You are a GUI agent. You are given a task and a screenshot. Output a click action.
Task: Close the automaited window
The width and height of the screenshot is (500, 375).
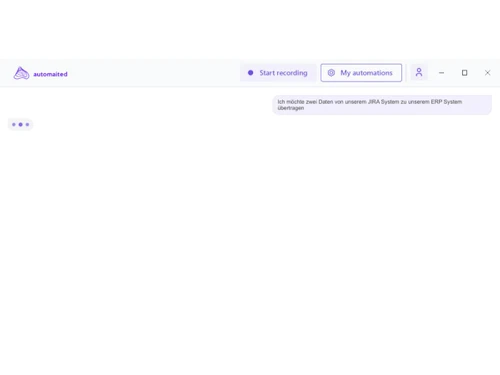(487, 73)
